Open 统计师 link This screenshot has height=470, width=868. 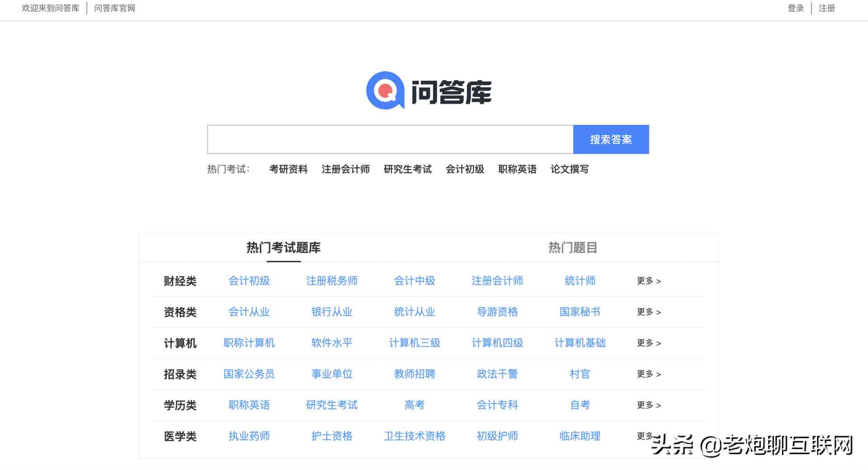click(580, 281)
